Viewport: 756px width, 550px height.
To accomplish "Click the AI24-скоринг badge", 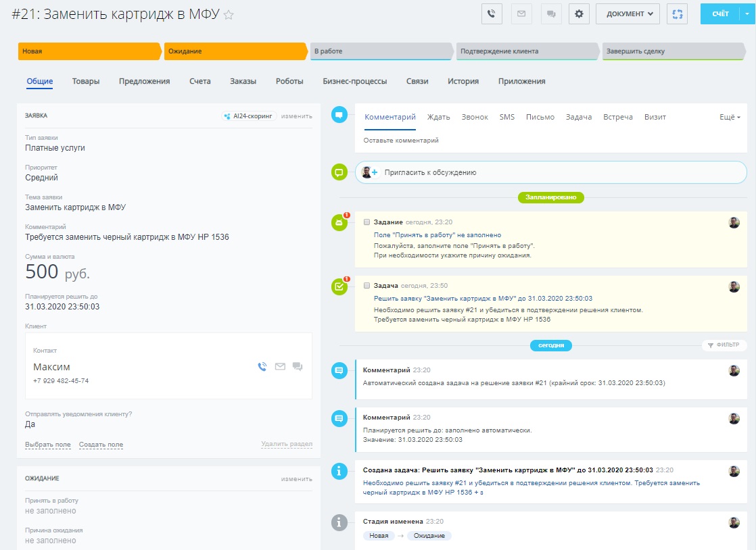I will click(x=250, y=116).
